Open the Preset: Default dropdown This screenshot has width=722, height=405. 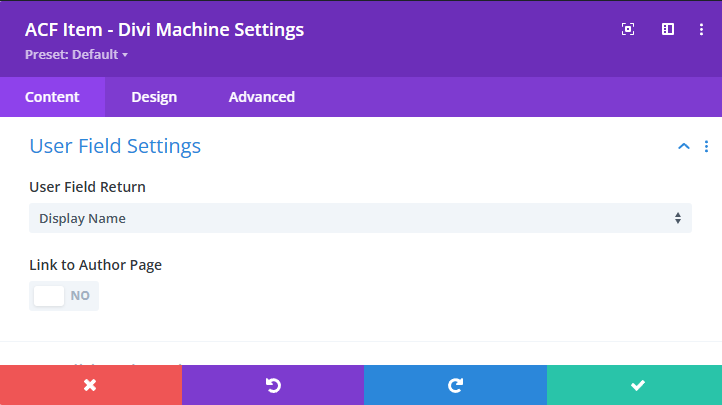click(x=76, y=54)
